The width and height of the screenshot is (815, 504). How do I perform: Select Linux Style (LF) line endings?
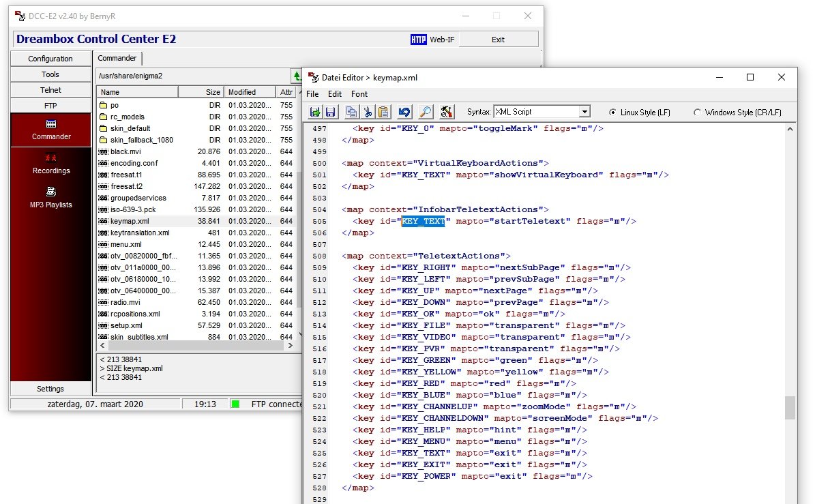612,112
